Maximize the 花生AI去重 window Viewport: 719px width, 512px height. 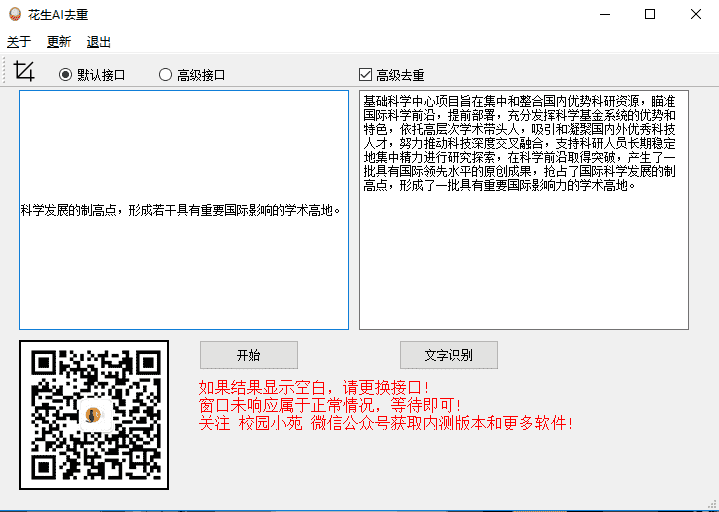point(650,14)
